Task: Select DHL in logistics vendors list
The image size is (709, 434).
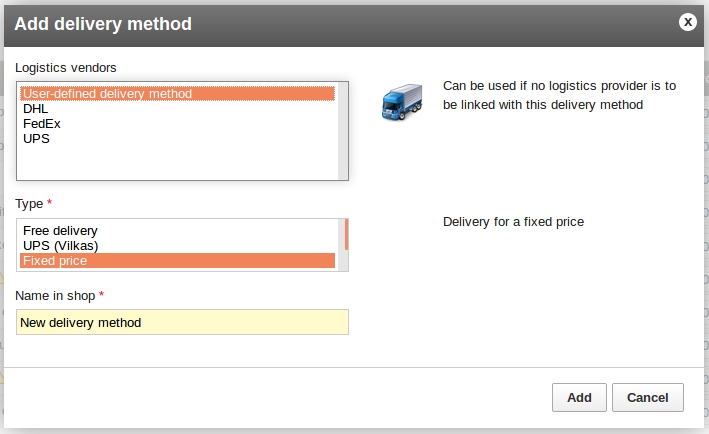Action: pos(177,108)
